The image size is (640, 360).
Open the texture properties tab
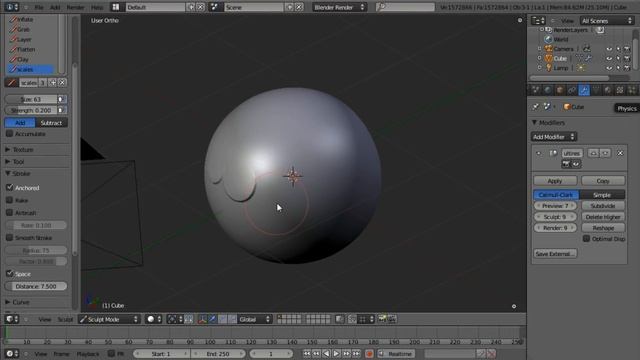(x=620, y=90)
